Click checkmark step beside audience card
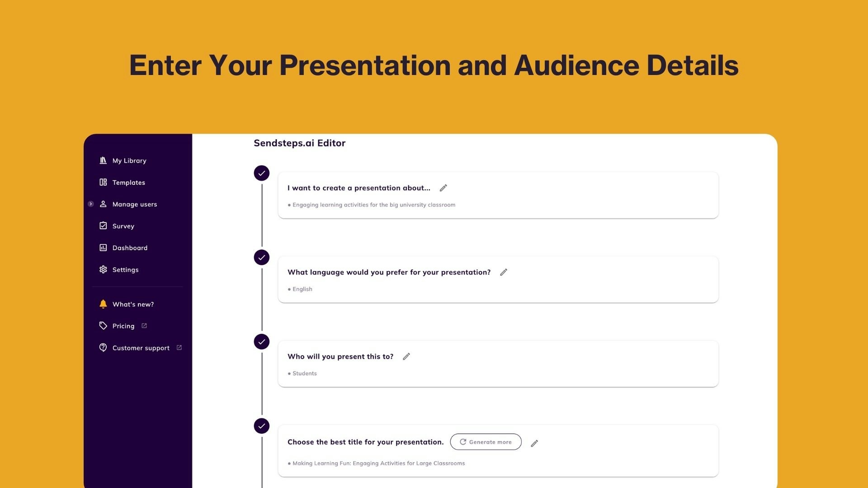 click(262, 342)
